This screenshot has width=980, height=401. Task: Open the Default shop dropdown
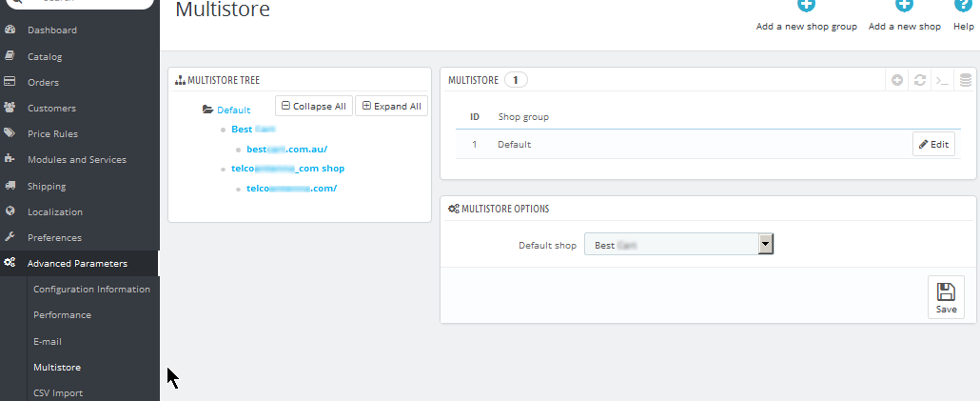[x=678, y=245]
